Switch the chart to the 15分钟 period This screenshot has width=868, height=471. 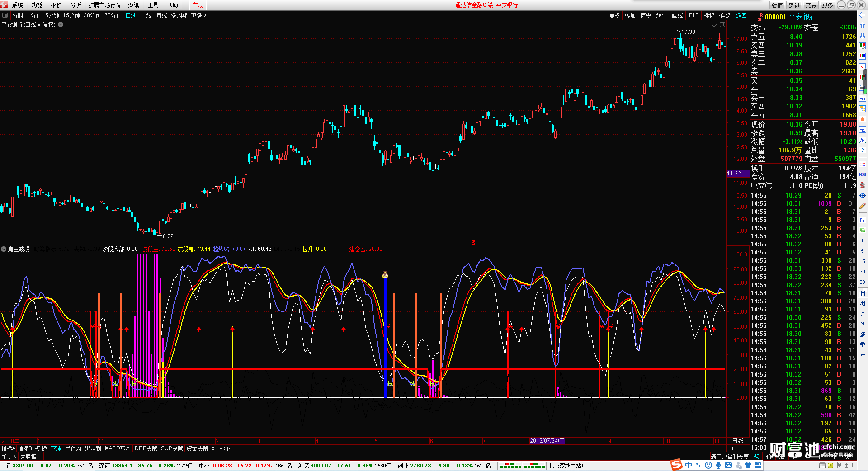click(71, 15)
